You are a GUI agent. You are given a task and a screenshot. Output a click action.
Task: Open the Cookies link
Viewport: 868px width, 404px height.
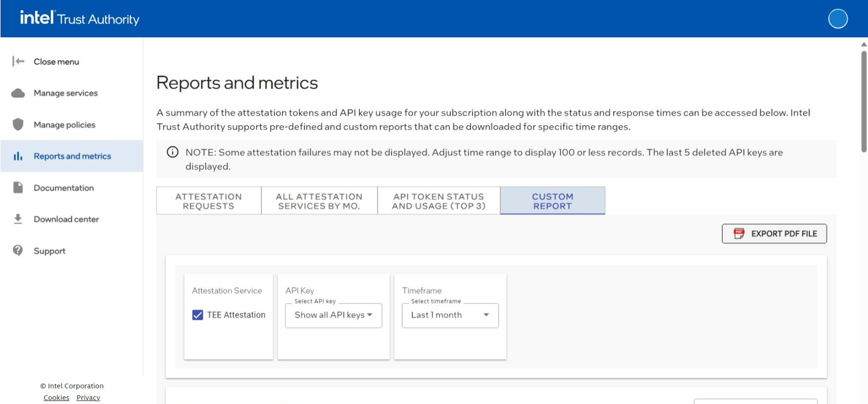coord(56,397)
